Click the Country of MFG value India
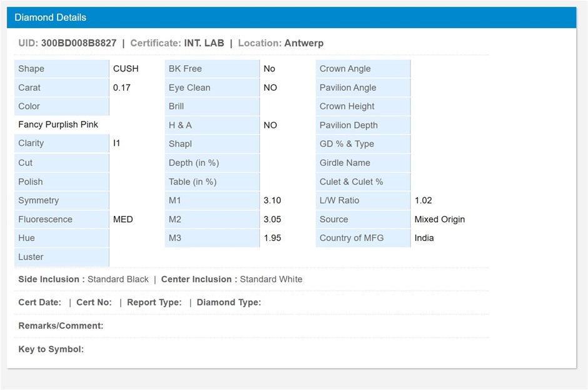 424,238
